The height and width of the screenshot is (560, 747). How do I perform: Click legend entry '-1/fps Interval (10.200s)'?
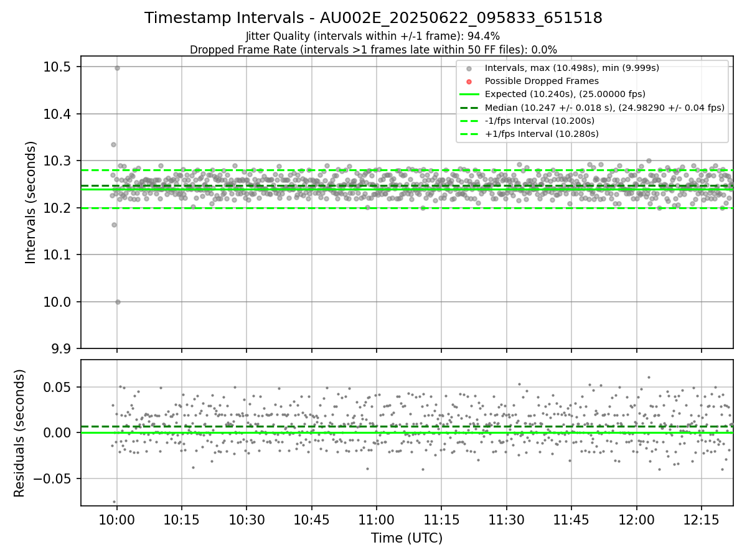coord(539,121)
